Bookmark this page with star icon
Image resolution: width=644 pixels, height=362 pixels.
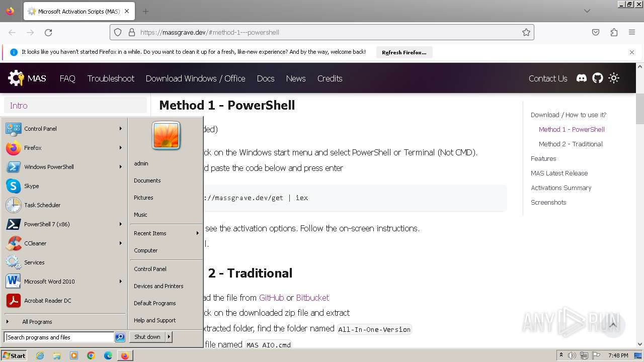526,32
